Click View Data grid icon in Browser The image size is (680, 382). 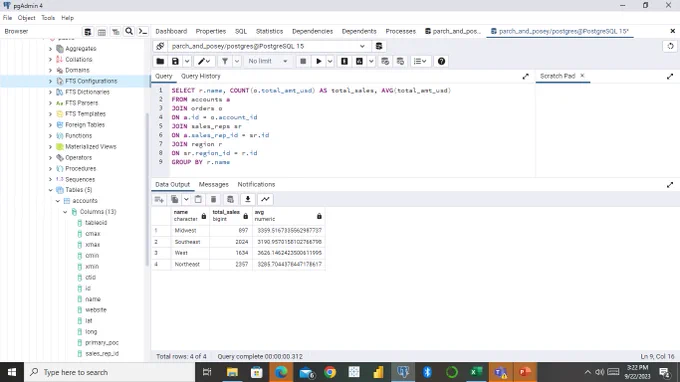(101, 32)
